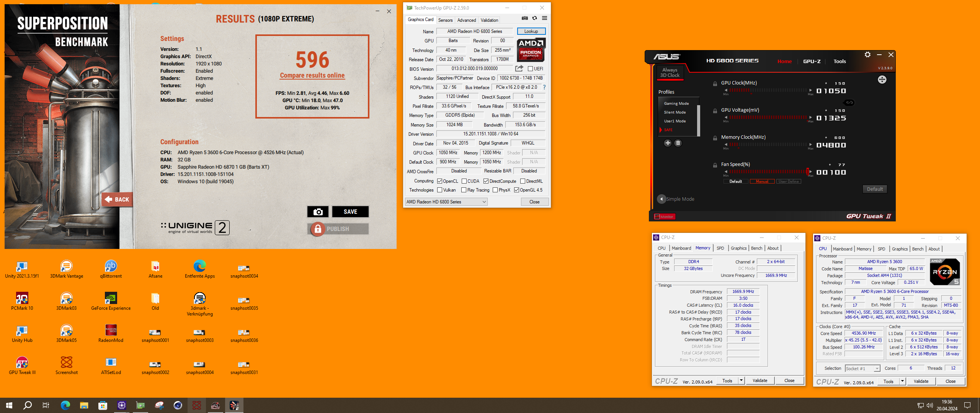Screen dimensions: 980x413
Task: Switch to the Sensors tab in GPU-Z
Action: point(445,20)
